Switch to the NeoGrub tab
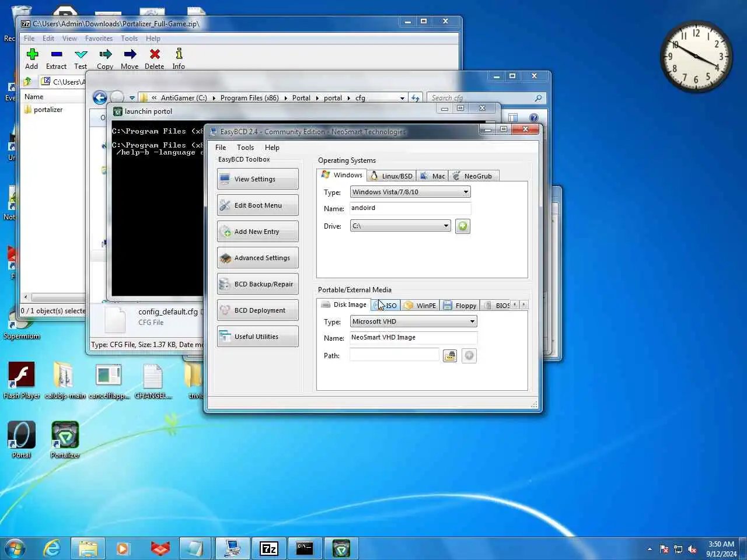Viewport: 747px width, 560px height. [473, 176]
